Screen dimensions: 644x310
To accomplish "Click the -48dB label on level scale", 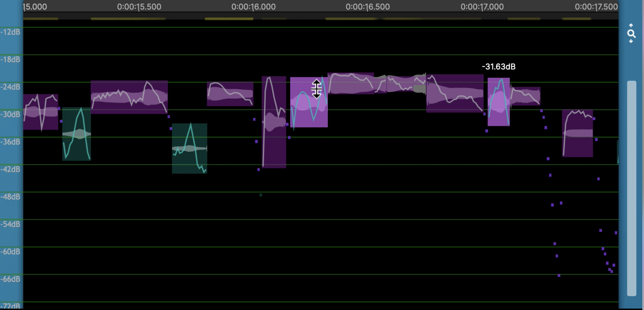I will [10, 197].
